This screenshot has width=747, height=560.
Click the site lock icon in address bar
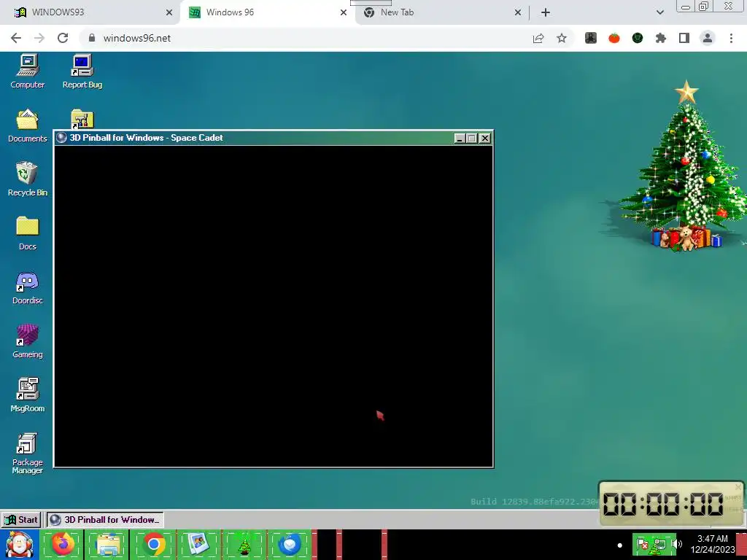92,38
